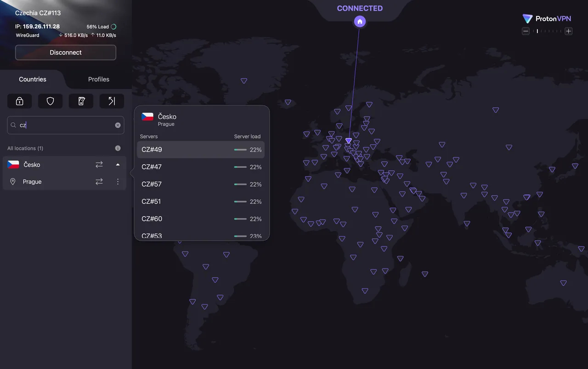The height and width of the screenshot is (369, 588).
Task: Connect to server CZ#57
Action: click(x=201, y=184)
